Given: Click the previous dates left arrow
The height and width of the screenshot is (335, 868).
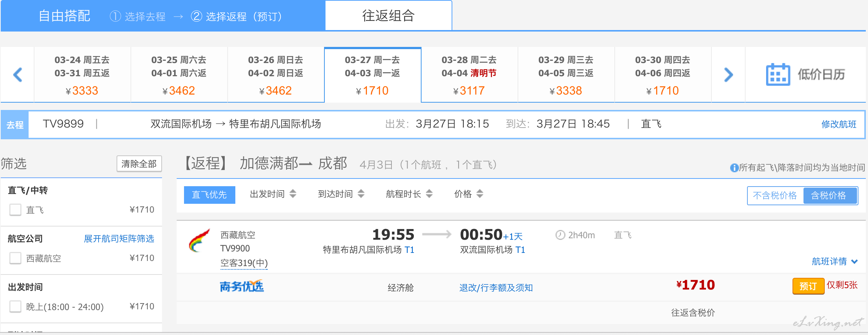Looking at the screenshot, I should click(x=18, y=75).
